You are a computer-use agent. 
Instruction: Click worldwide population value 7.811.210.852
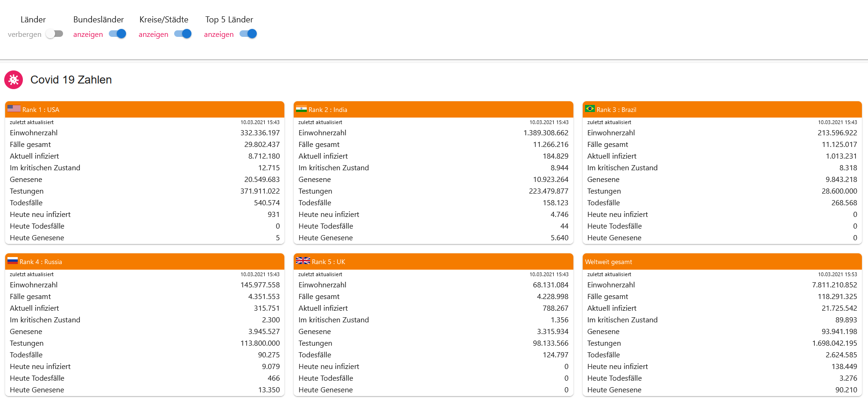pos(834,285)
